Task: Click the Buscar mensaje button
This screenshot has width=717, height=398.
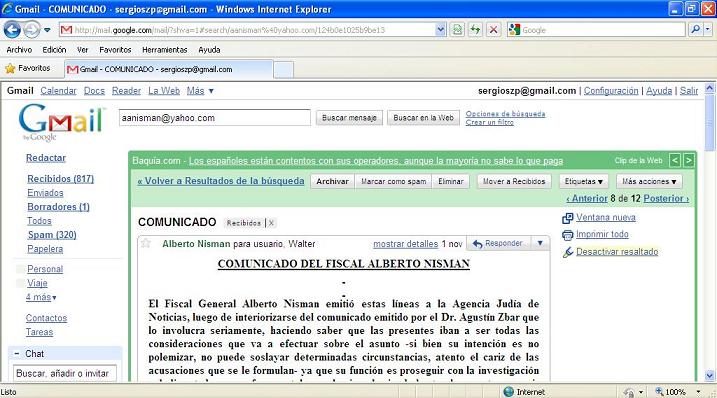Action: pos(349,118)
